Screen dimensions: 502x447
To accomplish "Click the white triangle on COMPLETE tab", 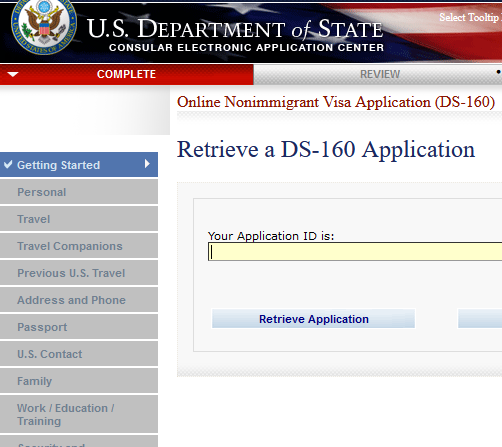I will click(x=13, y=74).
